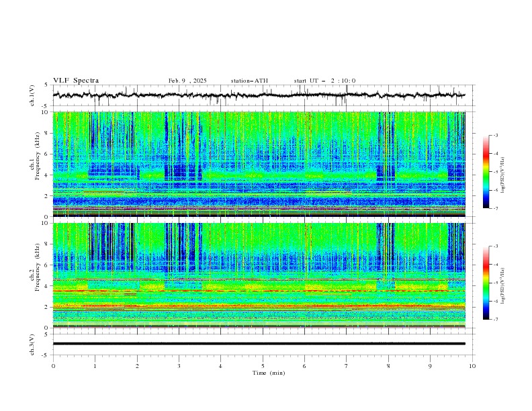The image size is (532, 411).
Task: Click the upper color bar's 'log(PSD)(V²/Hz)' label
Action: (502, 175)
